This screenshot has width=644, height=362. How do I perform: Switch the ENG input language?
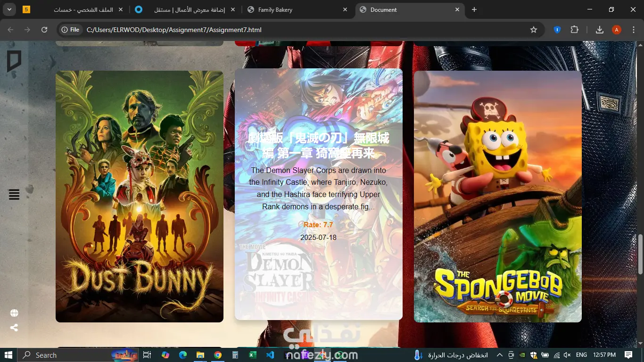tap(581, 355)
